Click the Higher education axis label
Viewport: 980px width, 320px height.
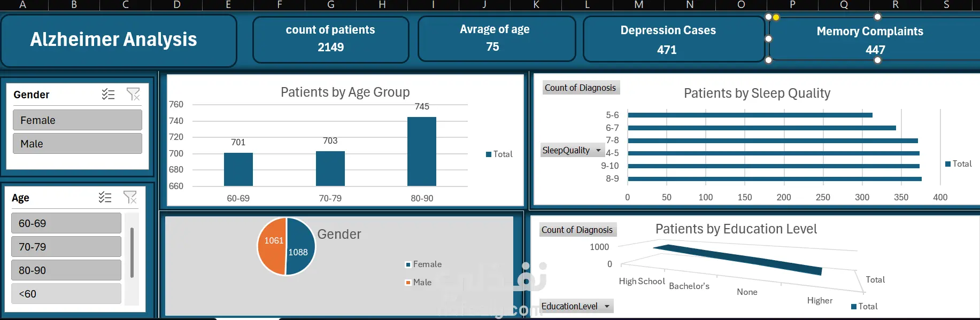click(820, 300)
